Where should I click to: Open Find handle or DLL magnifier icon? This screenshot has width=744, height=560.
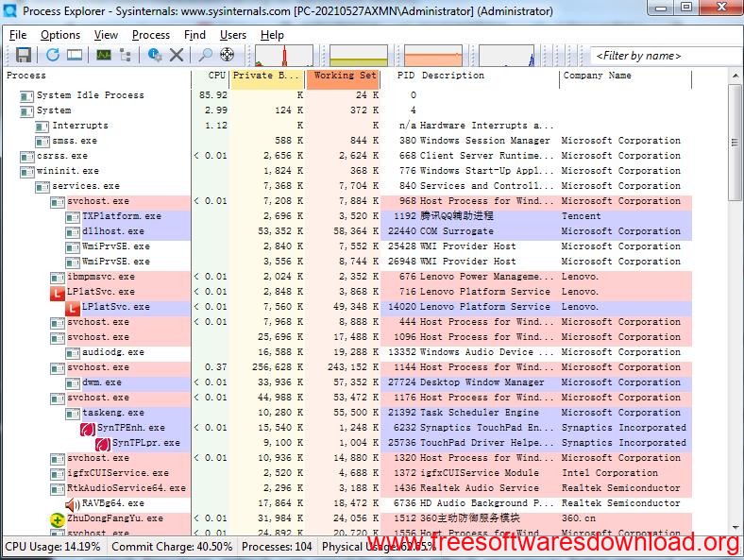205,55
